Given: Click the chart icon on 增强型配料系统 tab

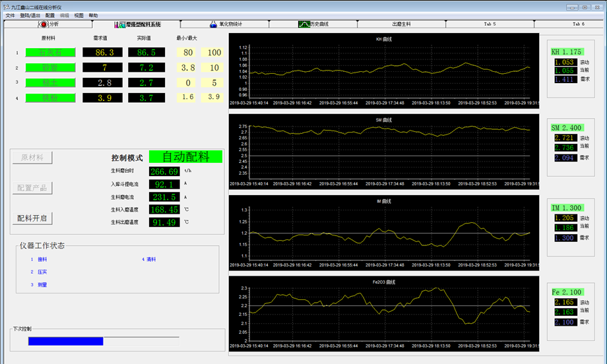Looking at the screenshot, I should click(119, 24).
